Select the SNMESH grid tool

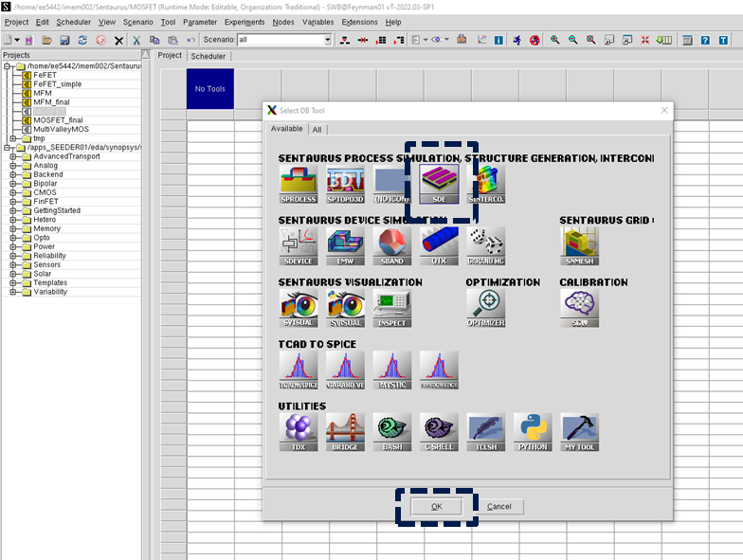(x=579, y=244)
